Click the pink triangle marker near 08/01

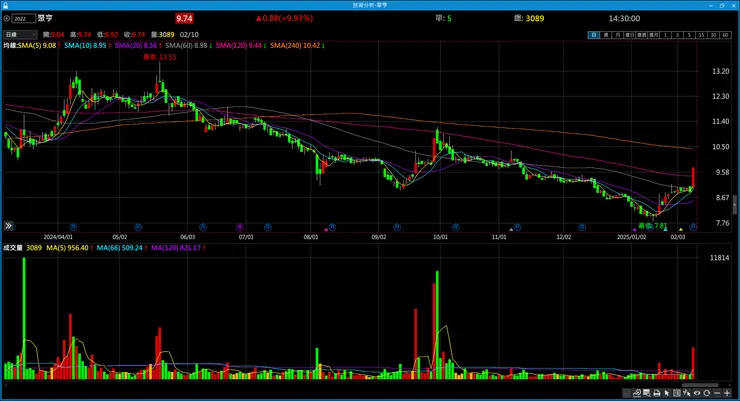pyautogui.click(x=326, y=229)
